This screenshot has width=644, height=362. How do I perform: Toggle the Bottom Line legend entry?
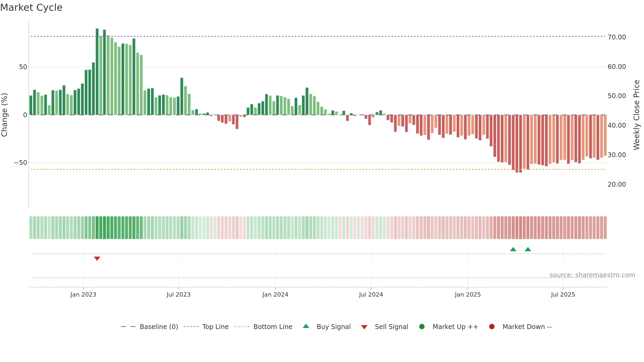264,327
